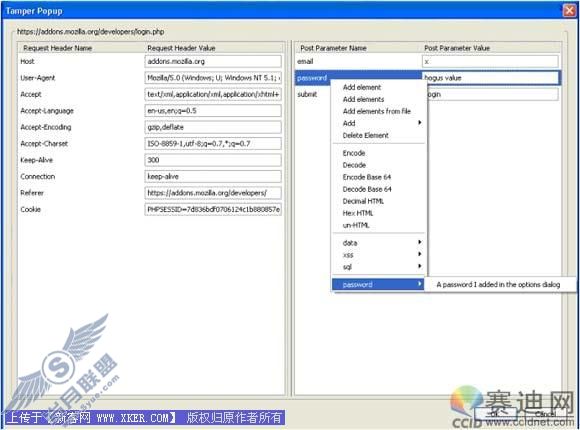
Task: Expand the sql submenu
Action: 378,267
